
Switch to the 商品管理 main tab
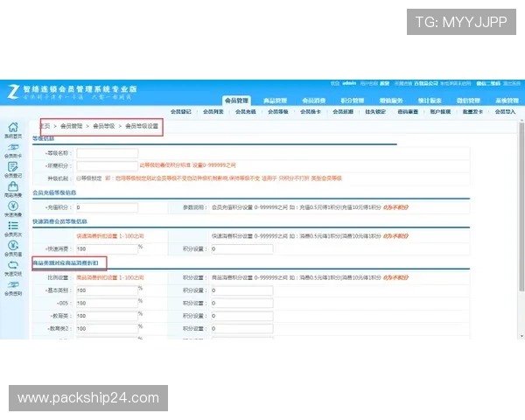(x=276, y=101)
